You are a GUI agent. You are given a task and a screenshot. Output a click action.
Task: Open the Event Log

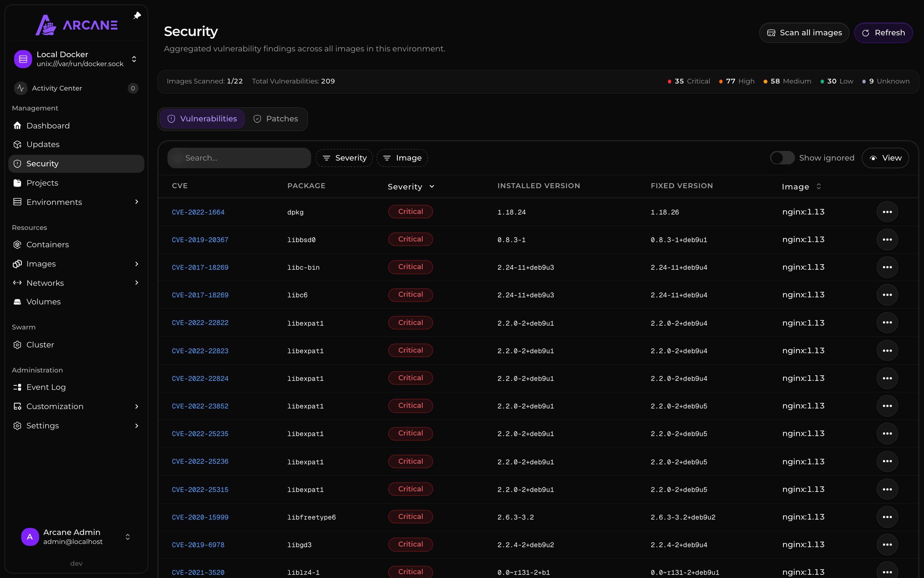coord(76,387)
